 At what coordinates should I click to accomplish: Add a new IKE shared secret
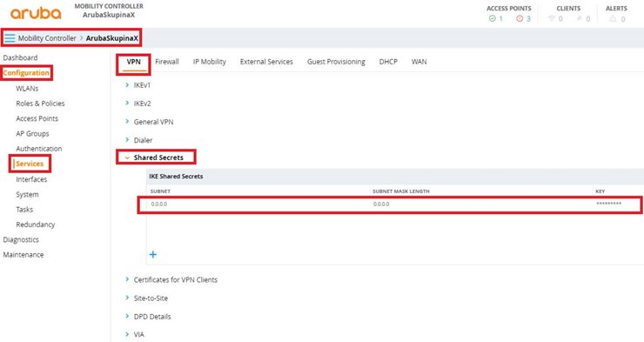(153, 255)
